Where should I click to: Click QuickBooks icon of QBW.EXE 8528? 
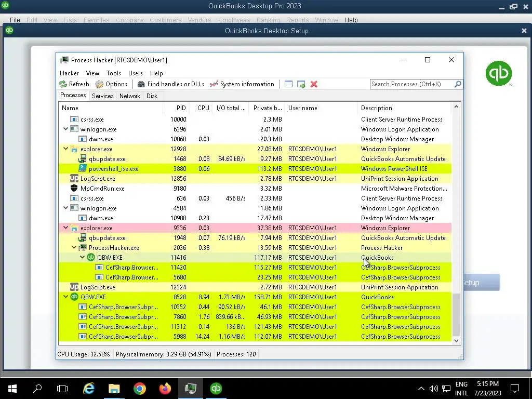74,297
